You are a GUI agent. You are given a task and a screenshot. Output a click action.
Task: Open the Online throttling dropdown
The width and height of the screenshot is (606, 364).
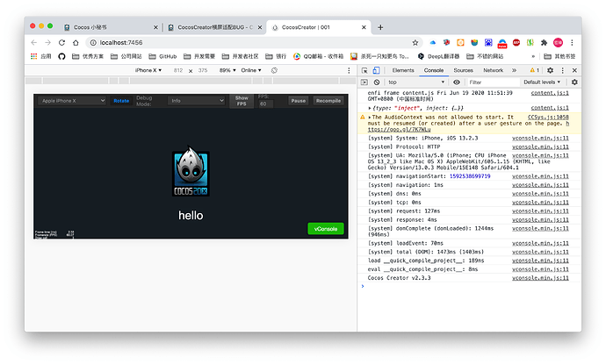pos(251,70)
